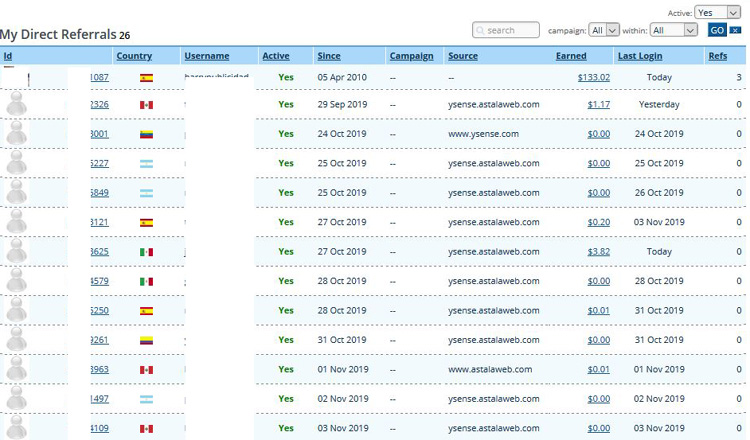Click the Colombia flag in 31 Oct 2019 row
The image size is (750, 440).
click(146, 340)
